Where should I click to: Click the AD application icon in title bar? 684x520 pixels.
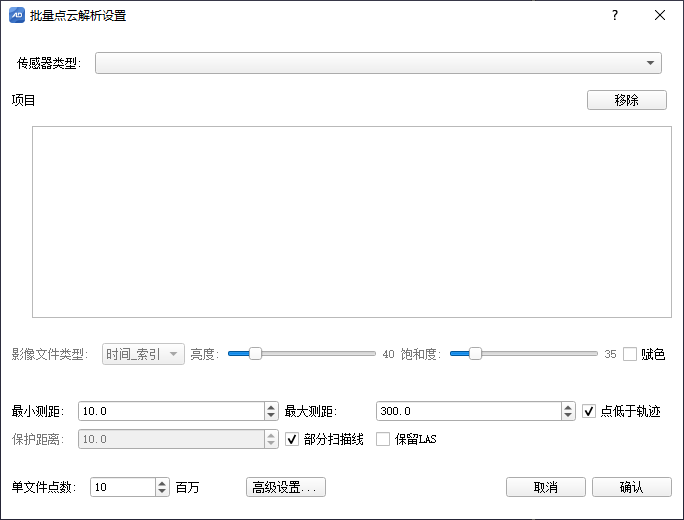coord(17,15)
